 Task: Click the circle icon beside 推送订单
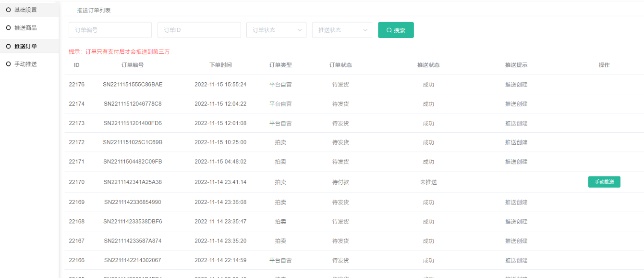8,47
